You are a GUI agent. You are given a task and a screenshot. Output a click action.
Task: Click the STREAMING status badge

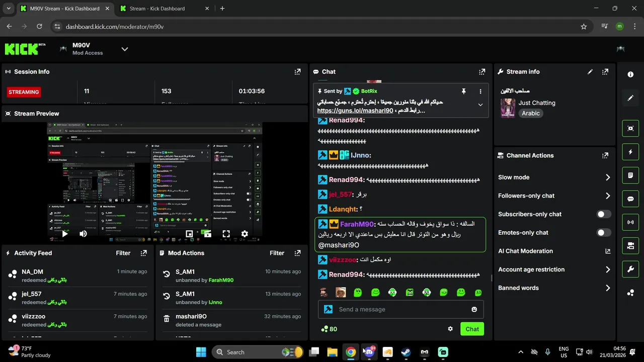coord(24,92)
